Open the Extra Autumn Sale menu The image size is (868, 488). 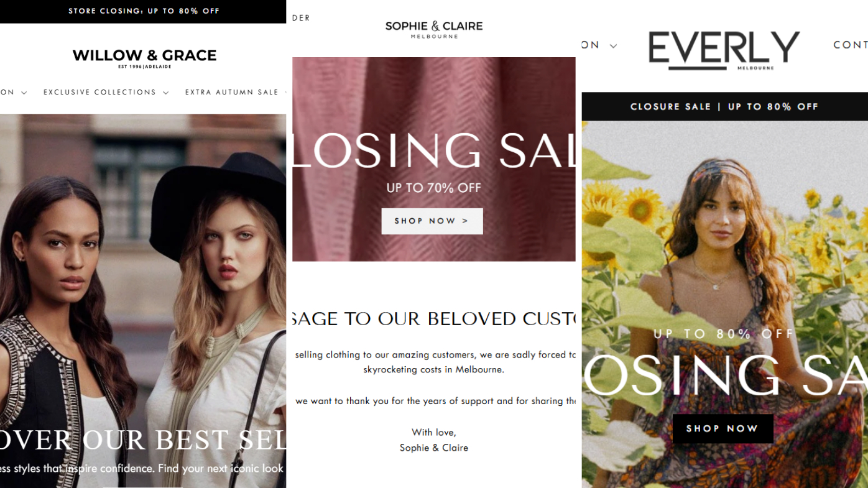coord(232,92)
